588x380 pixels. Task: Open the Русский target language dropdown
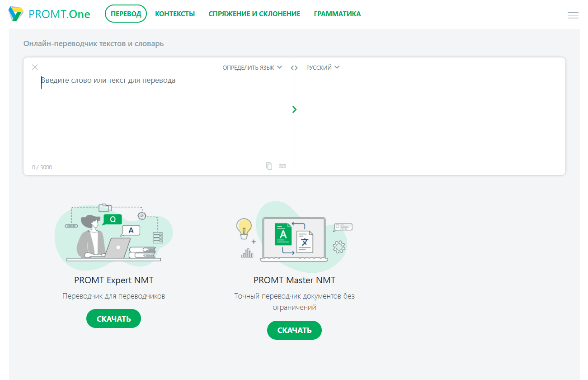click(323, 67)
